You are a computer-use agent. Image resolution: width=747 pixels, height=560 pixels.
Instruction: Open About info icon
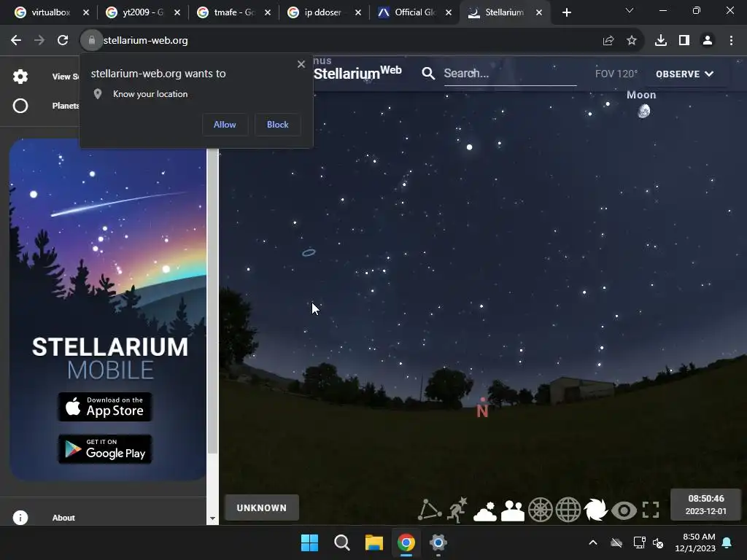point(20,518)
